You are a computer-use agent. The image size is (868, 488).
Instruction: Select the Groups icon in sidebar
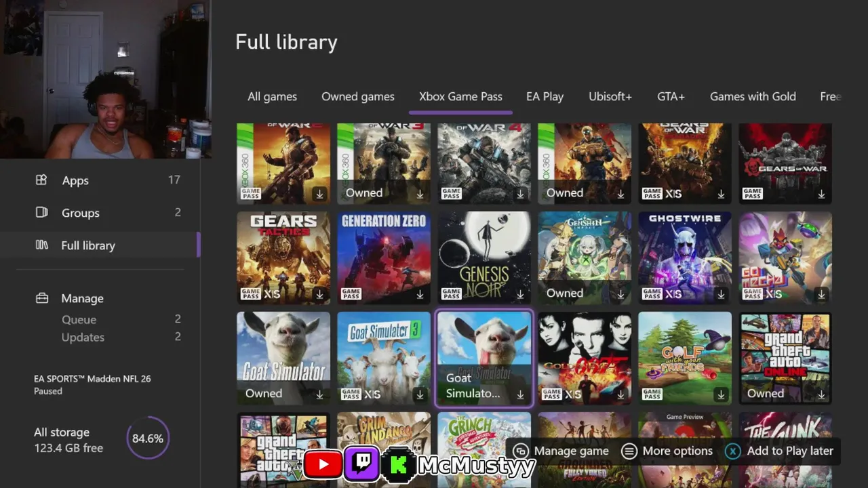41,213
